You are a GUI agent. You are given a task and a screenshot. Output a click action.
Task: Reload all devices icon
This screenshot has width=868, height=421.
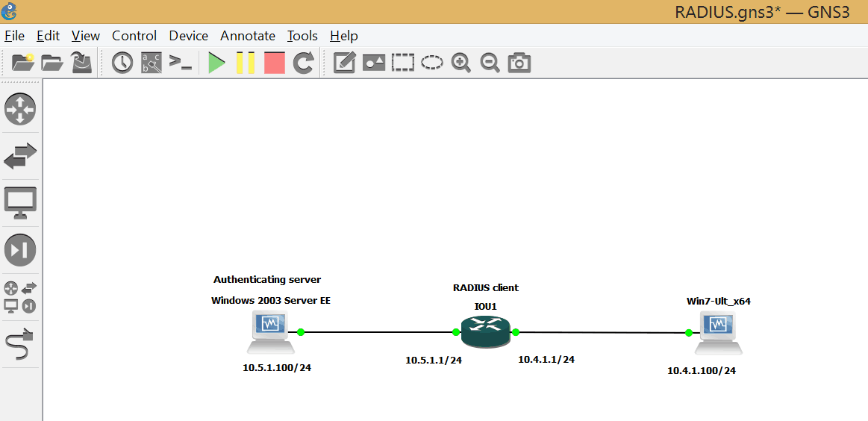click(303, 63)
